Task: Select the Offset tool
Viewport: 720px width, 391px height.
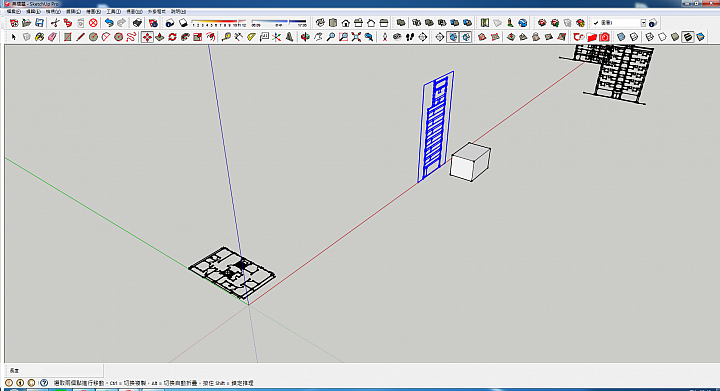Action: click(211, 37)
